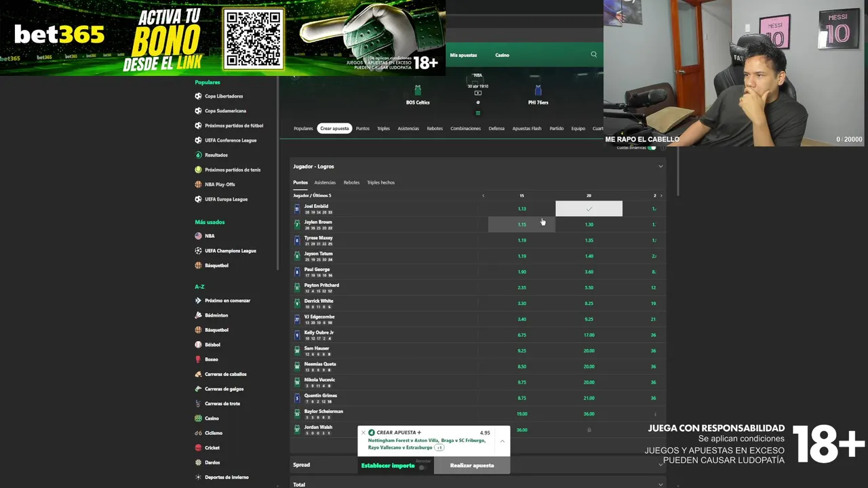Open Próximos partidos de fútbol link
This screenshot has width=868, height=488.
coord(234,125)
